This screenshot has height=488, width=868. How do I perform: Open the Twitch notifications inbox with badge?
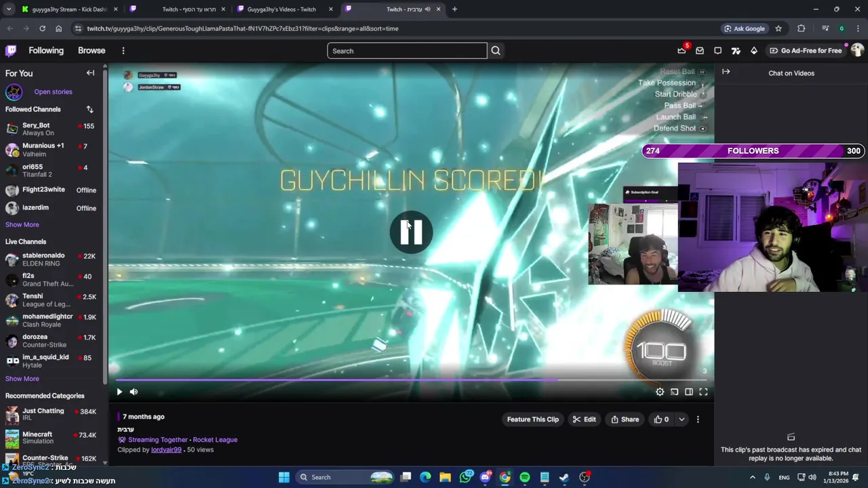[682, 51]
